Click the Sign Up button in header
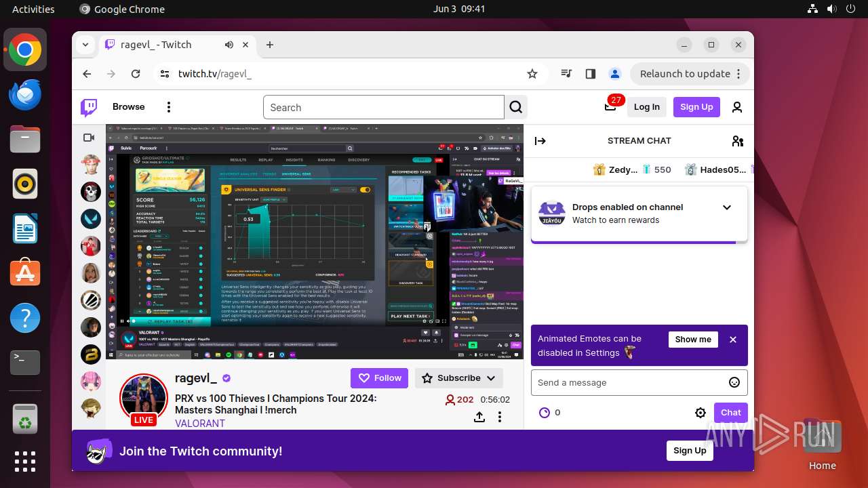This screenshot has width=868, height=488. [x=696, y=107]
